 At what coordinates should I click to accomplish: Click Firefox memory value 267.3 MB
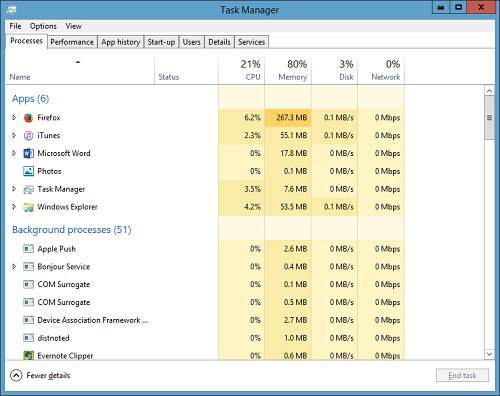pyautogui.click(x=292, y=118)
